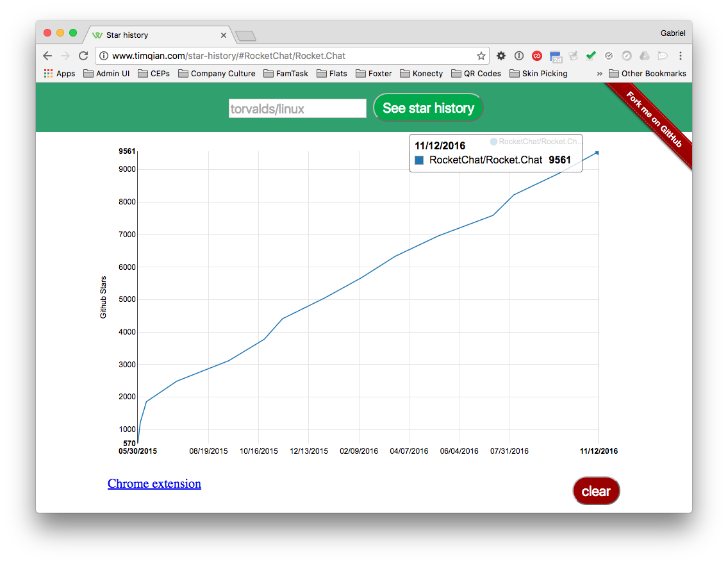Viewport: 728px width, 564px height.
Task: Close the Star history tab
Action: point(223,35)
